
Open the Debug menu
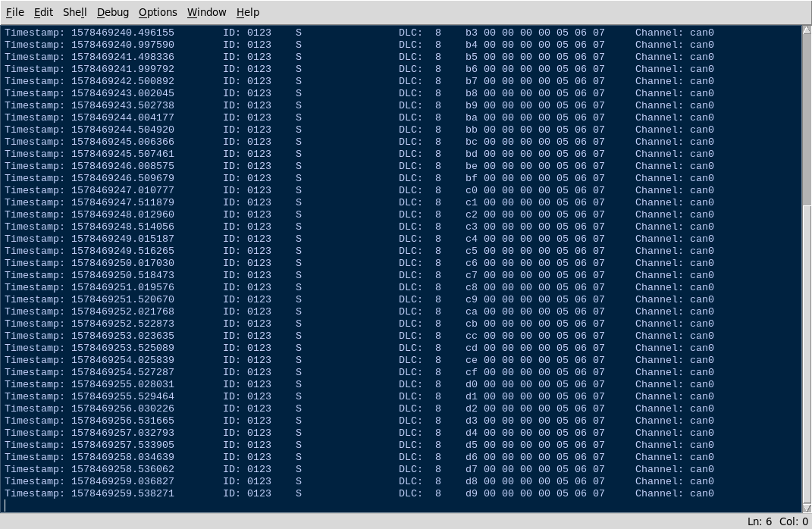tap(112, 12)
